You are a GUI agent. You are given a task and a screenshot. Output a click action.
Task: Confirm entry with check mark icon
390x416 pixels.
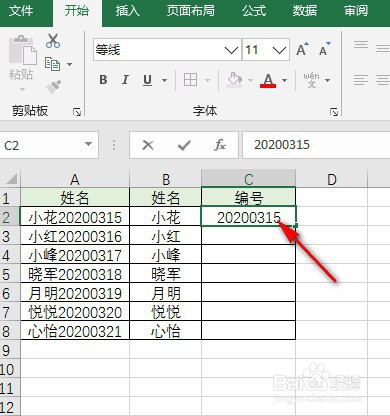coord(184,145)
